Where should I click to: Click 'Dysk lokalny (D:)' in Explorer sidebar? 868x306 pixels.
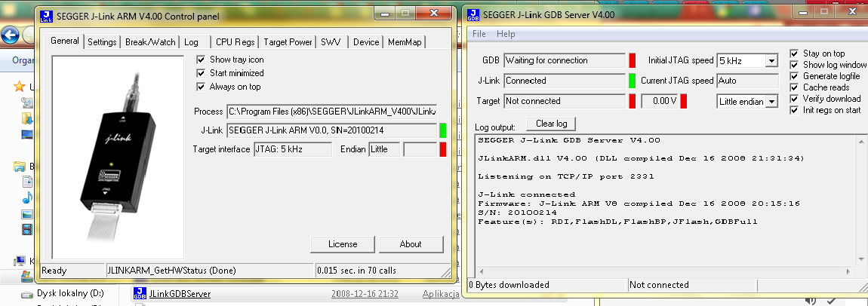[70, 293]
